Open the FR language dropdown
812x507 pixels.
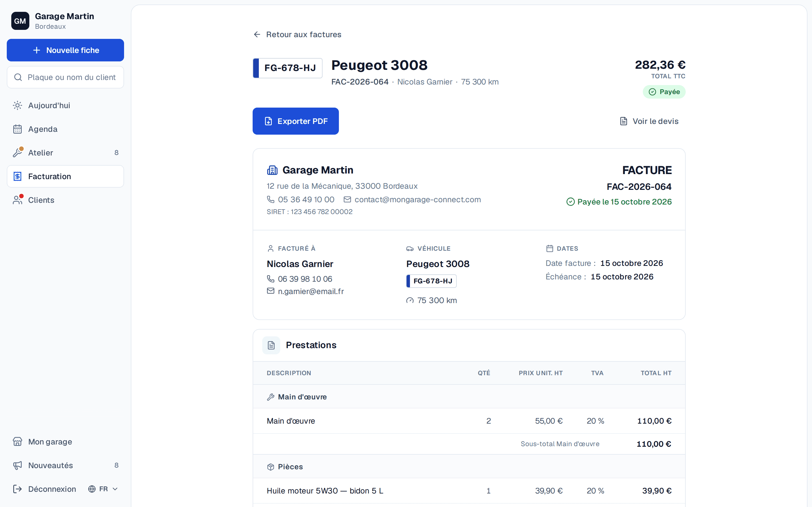pos(103,489)
